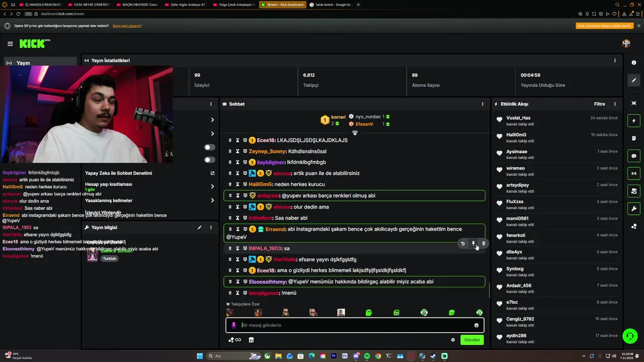The height and width of the screenshot is (362, 644).
Task: Click the orange 'Evet, varsayılan tarayıcı' button
Action: click(x=604, y=26)
